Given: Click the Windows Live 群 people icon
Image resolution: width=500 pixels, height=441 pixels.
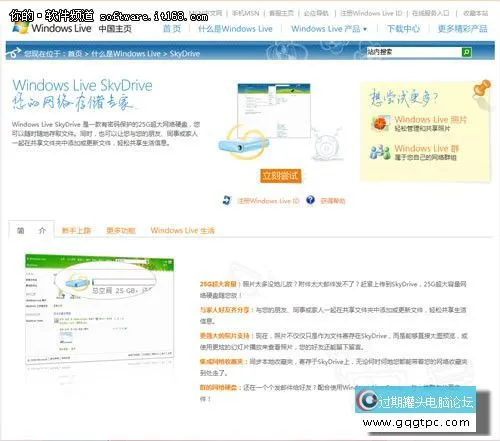Looking at the screenshot, I should click(380, 152).
